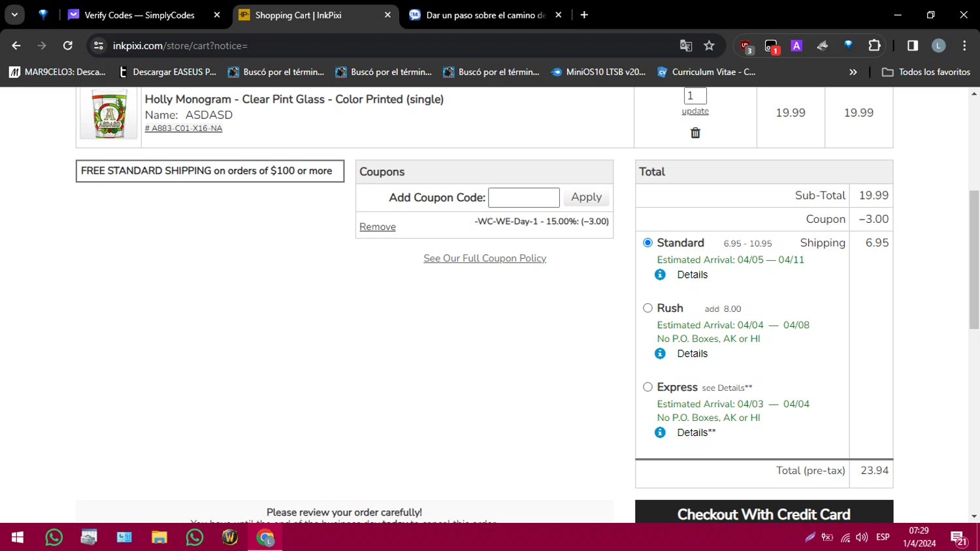
Task: Click the Total (pre-tax) value 23.94
Action: pos(874,471)
